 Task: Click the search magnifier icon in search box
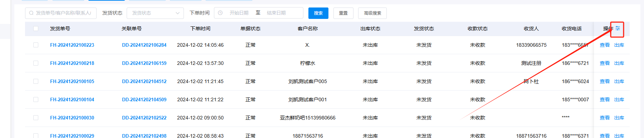pyautogui.click(x=31, y=13)
